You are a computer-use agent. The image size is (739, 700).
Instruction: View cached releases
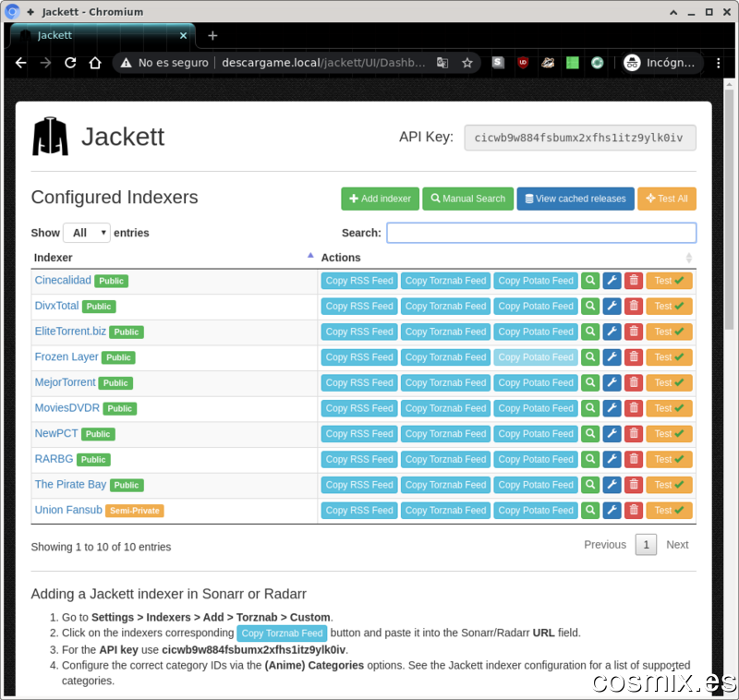pyautogui.click(x=575, y=199)
